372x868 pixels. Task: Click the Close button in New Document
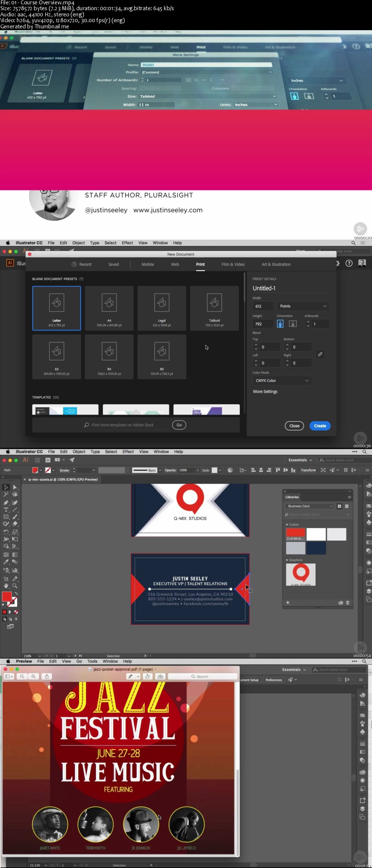pos(294,426)
